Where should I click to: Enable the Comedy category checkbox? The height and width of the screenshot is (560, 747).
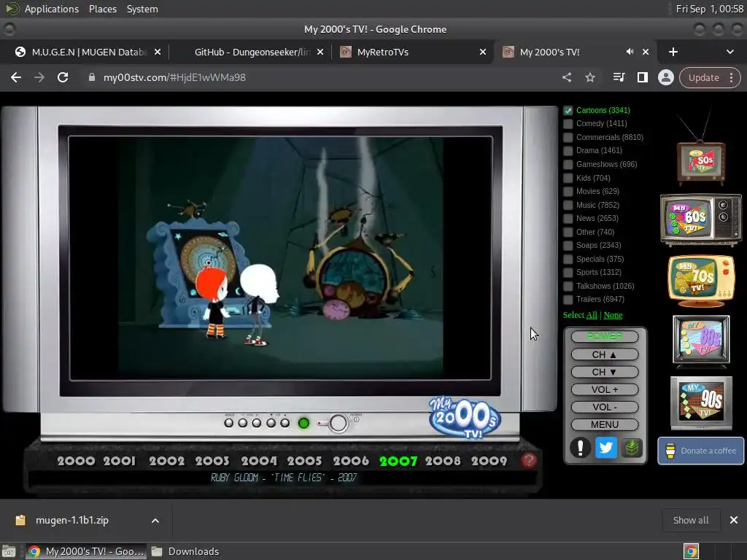[568, 124]
